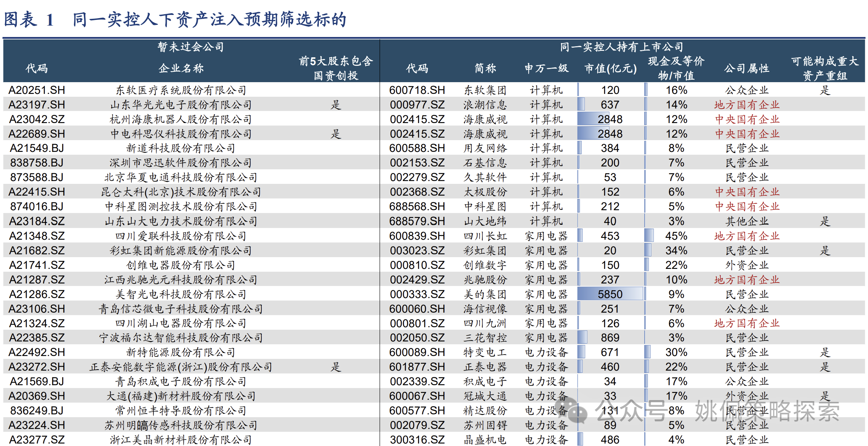Click the 是 mark in the 山东华光光电子 row

335,105
